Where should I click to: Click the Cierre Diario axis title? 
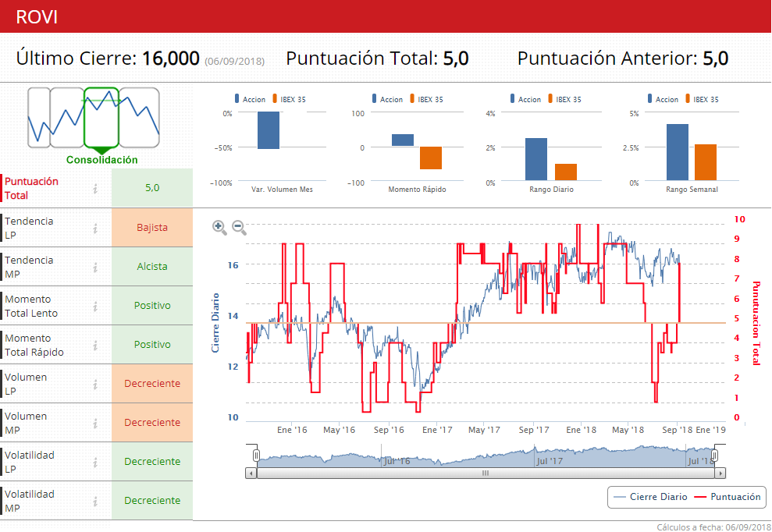[215, 323]
